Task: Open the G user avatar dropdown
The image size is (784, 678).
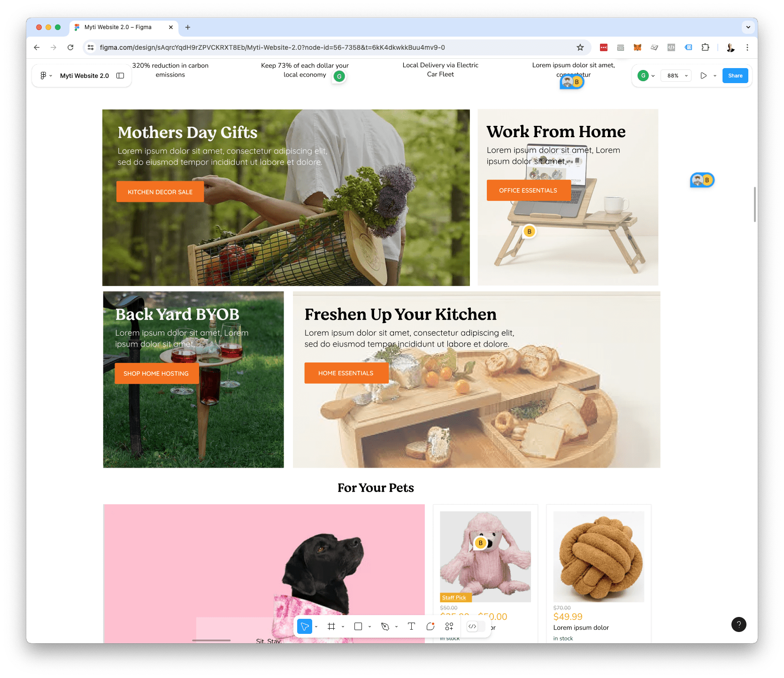Action: tap(646, 76)
